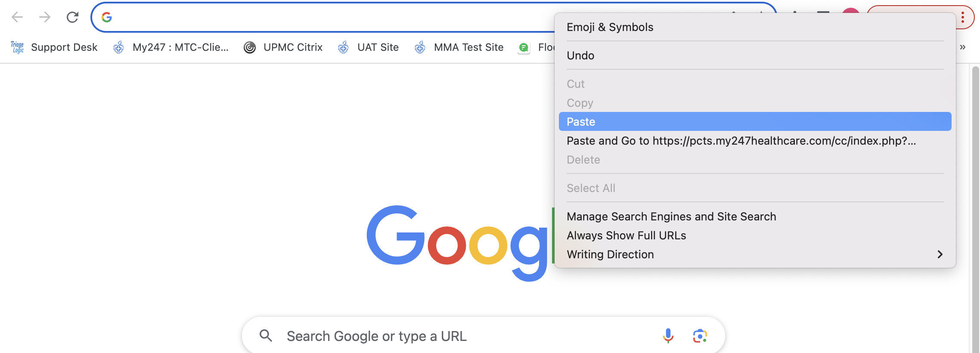Viewport: 980px width, 353px height.
Task: Click the browser back navigation arrow
Action: [17, 17]
